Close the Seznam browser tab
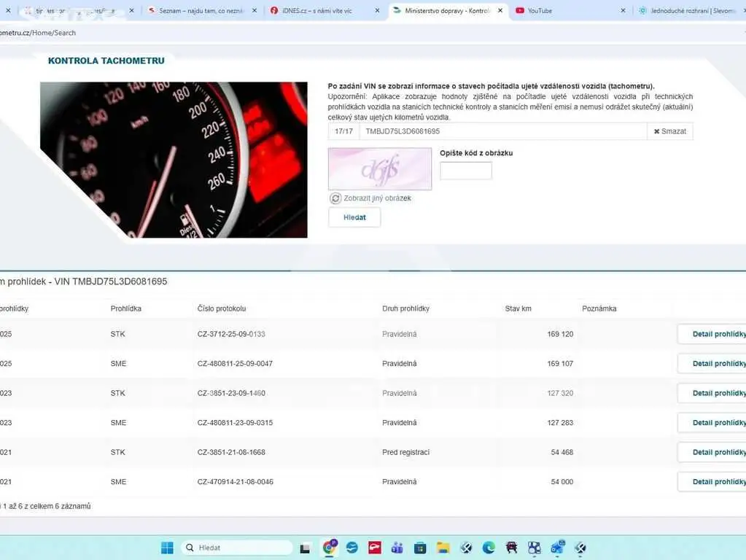Image resolution: width=746 pixels, height=560 pixels. pyautogui.click(x=255, y=10)
